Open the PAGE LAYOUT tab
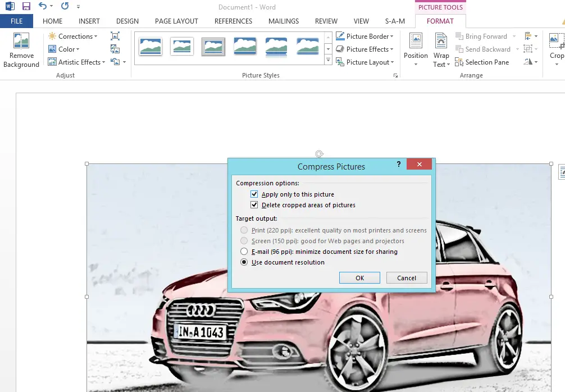Viewport: 565px width, 392px height. click(176, 21)
